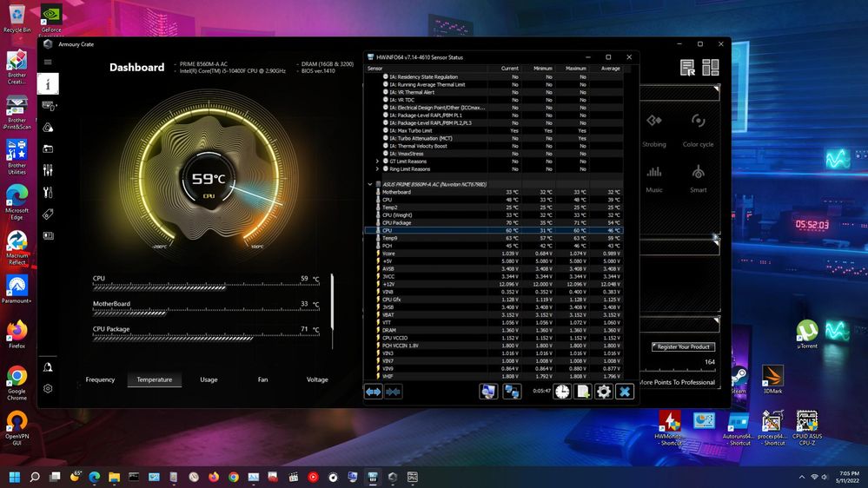Click the Armoury Crate top-right document layout icon

pyautogui.click(x=687, y=68)
